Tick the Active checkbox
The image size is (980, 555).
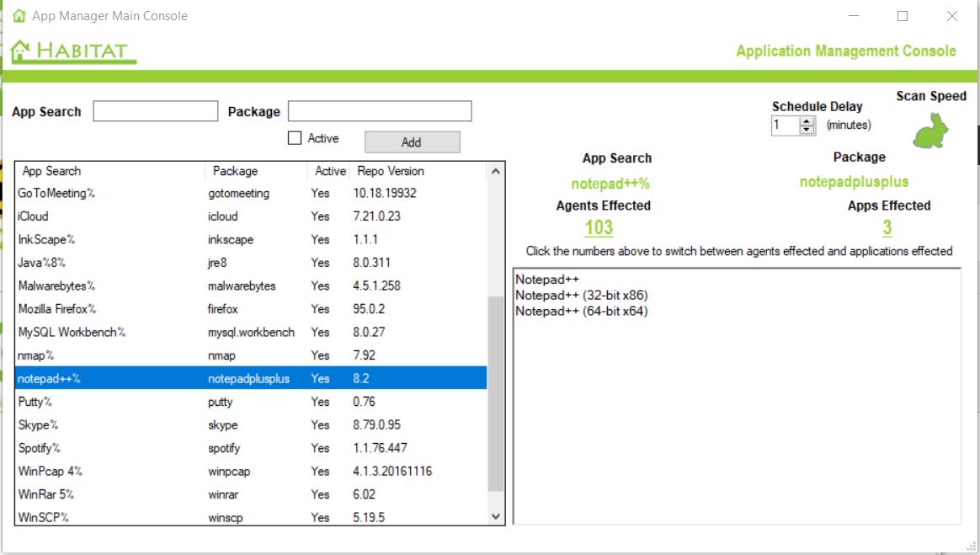click(295, 138)
